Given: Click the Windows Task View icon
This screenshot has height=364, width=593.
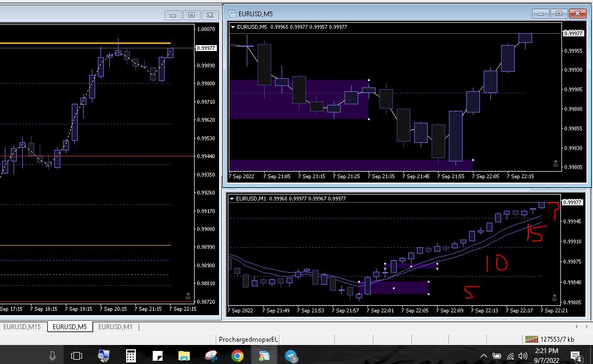Looking at the screenshot, I should (77, 356).
